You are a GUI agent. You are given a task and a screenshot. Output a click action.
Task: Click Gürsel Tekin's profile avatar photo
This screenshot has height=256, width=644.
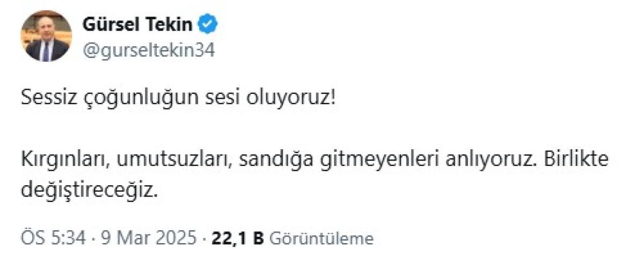tap(46, 36)
